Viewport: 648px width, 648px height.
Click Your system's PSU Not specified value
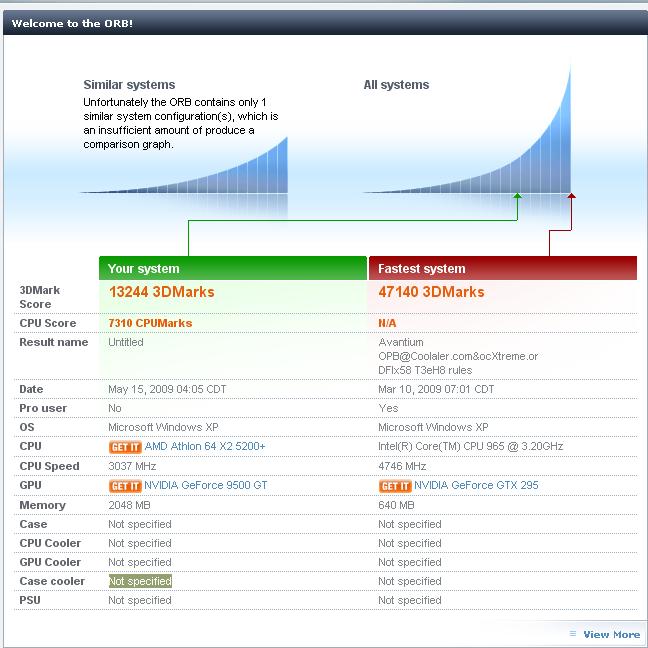click(x=140, y=600)
